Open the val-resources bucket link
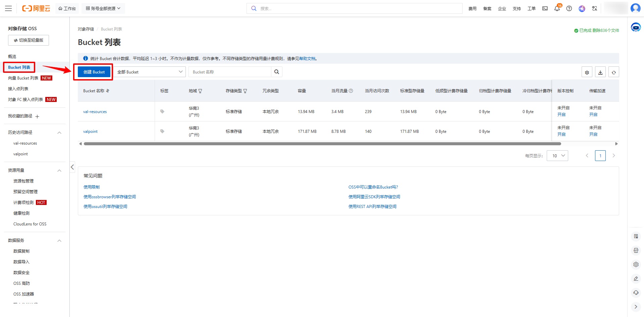The width and height of the screenshot is (644, 317). 95,112
